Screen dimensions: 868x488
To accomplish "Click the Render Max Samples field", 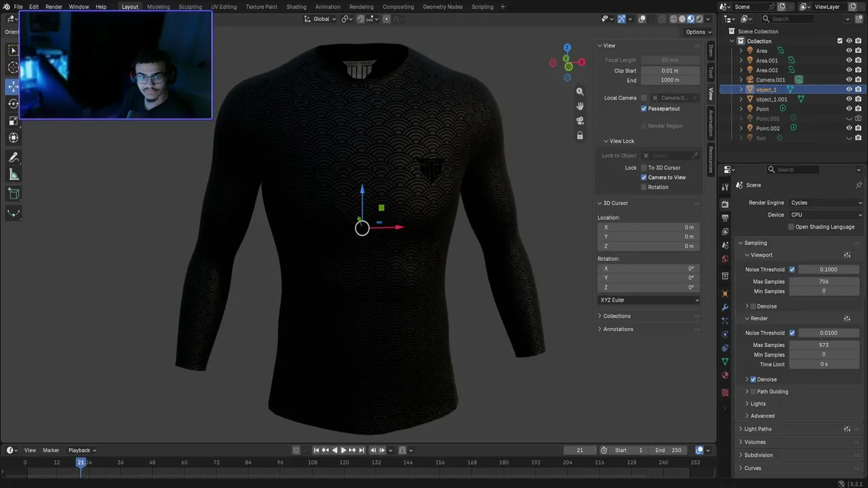I will pyautogui.click(x=823, y=345).
